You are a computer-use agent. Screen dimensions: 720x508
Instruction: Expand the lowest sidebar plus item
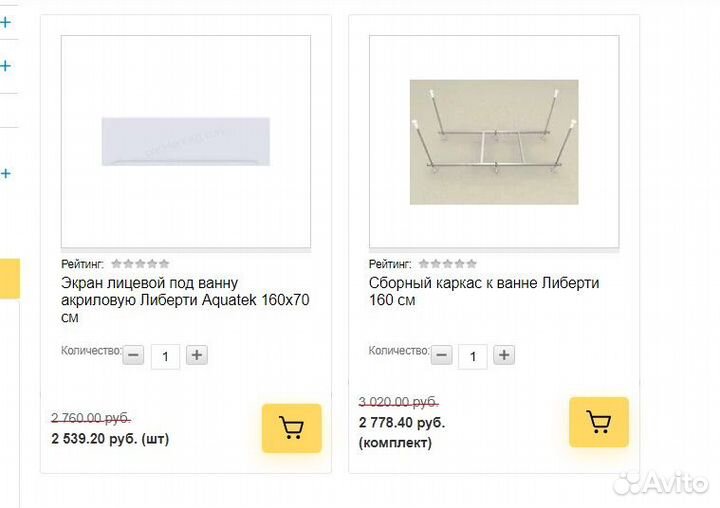pyautogui.click(x=6, y=173)
